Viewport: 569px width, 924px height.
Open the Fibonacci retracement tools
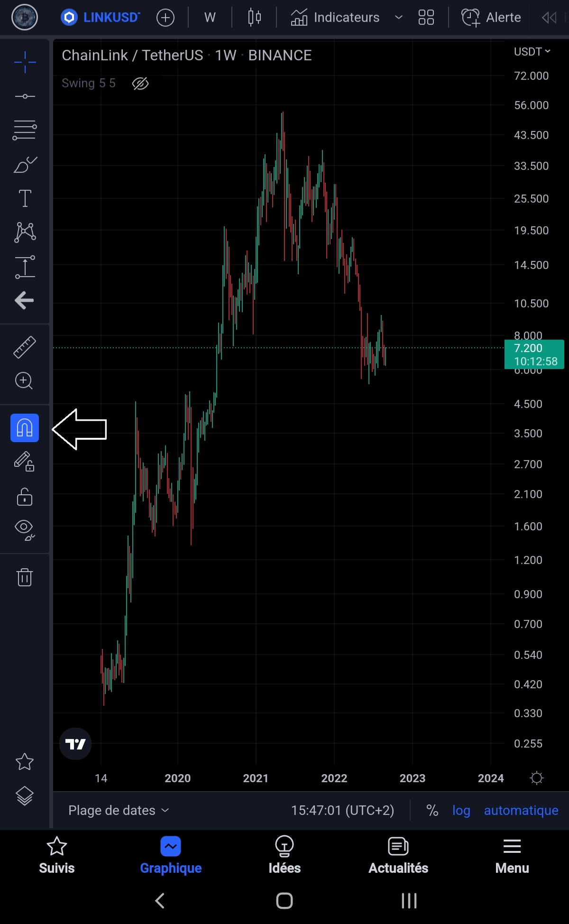coord(25,130)
